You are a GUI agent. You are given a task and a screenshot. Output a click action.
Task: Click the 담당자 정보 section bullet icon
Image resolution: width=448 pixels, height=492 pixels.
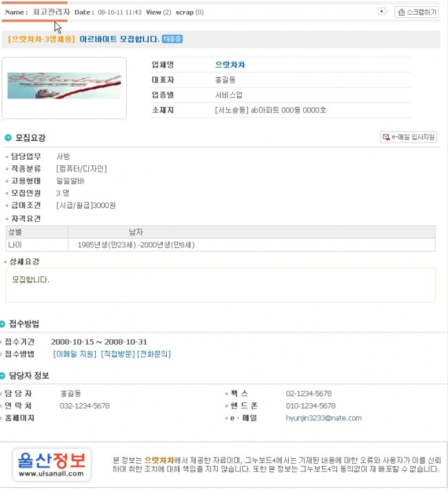coord(3,376)
